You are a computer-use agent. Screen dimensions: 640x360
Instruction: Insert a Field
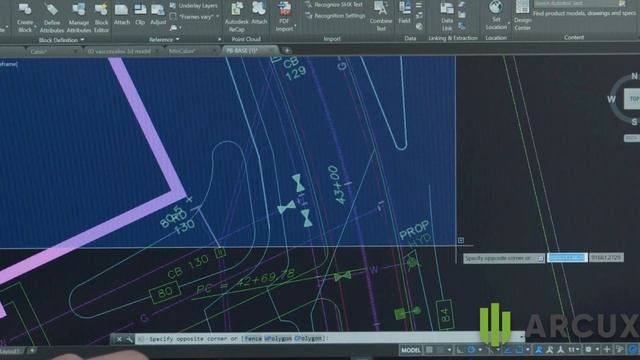pyautogui.click(x=404, y=13)
